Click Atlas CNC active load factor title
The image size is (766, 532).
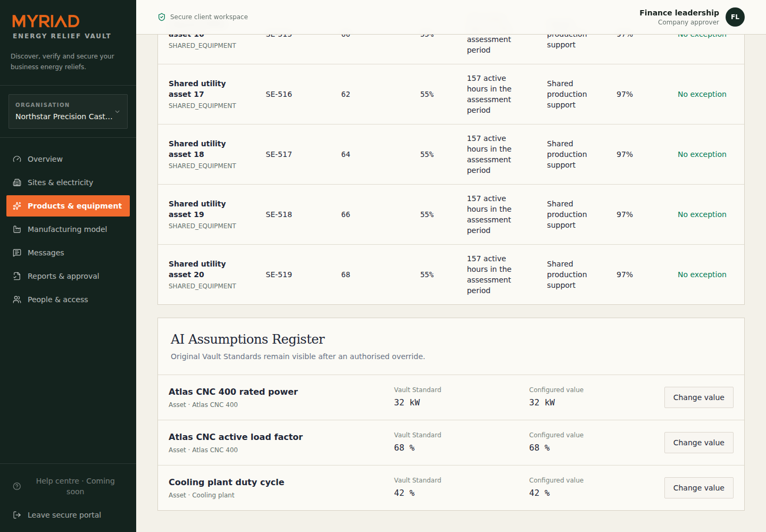236,437
